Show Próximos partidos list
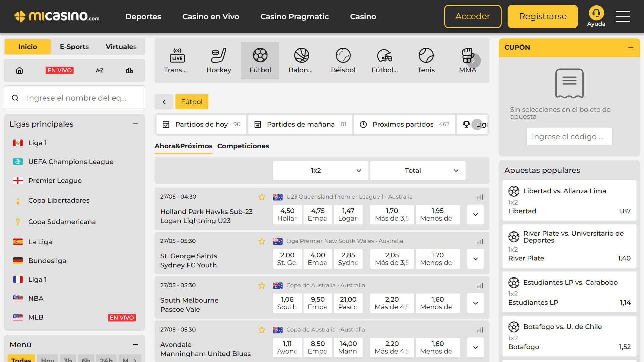 (x=404, y=124)
